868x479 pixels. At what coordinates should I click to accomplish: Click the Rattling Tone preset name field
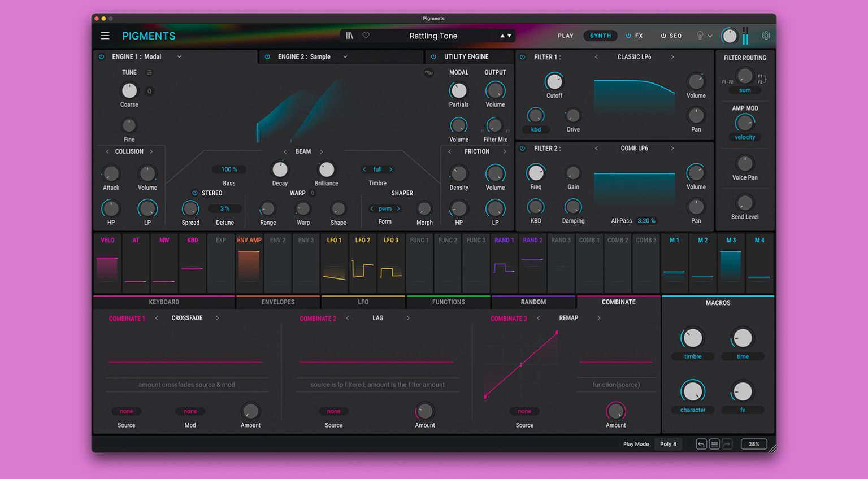coord(433,35)
